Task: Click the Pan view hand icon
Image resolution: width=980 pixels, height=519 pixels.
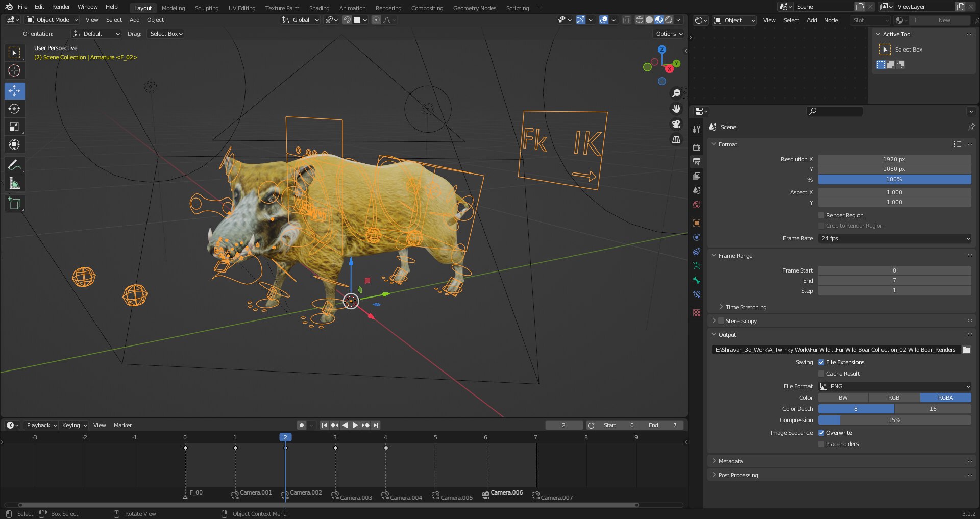Action: point(676,109)
